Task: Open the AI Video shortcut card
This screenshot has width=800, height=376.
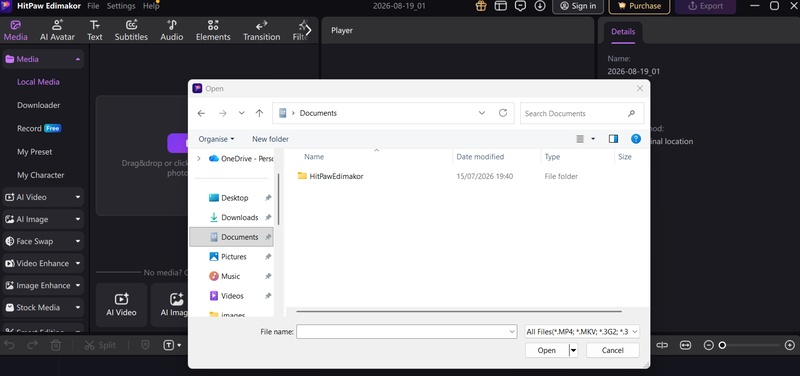Action: (x=121, y=305)
